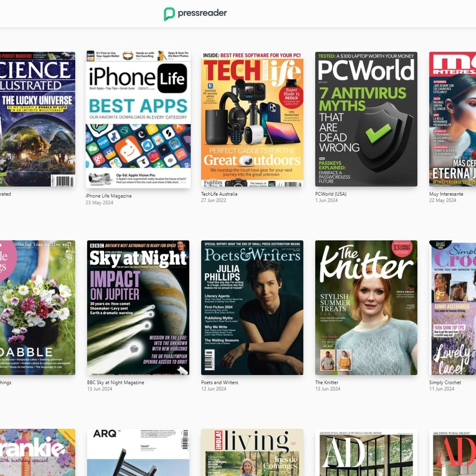
Task: Click the BBC Sky at Night '13 Jun 2024' date
Action: coord(100,389)
